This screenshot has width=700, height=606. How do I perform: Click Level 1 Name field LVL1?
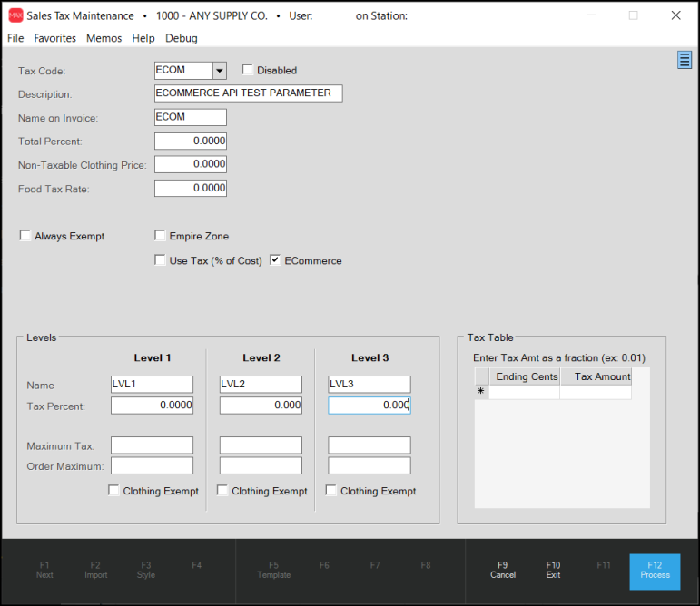coord(152,384)
